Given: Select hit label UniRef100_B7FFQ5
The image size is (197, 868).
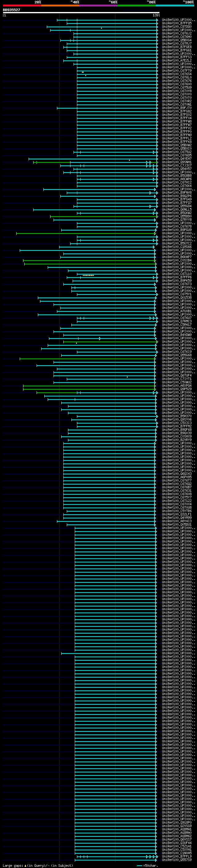Looking at the screenshot, I should click(177, 24).
